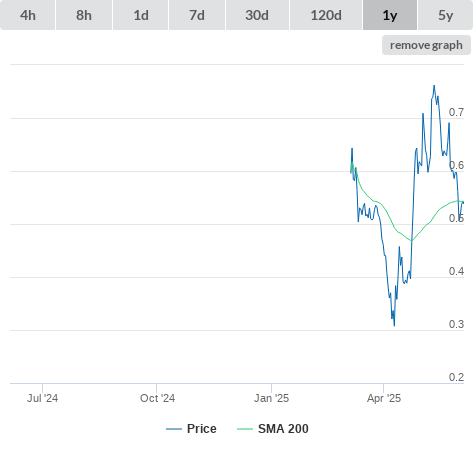
Task: Select the 4h time range tab
Action: (x=28, y=15)
